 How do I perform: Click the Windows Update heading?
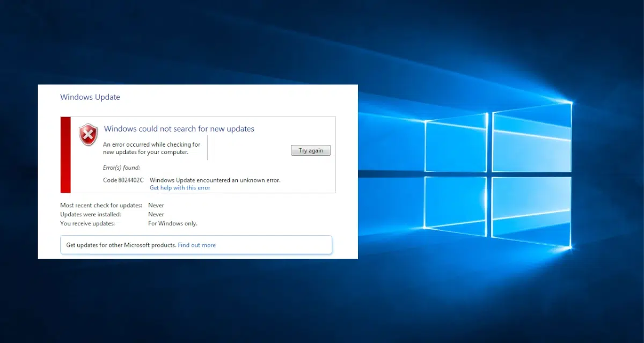90,97
